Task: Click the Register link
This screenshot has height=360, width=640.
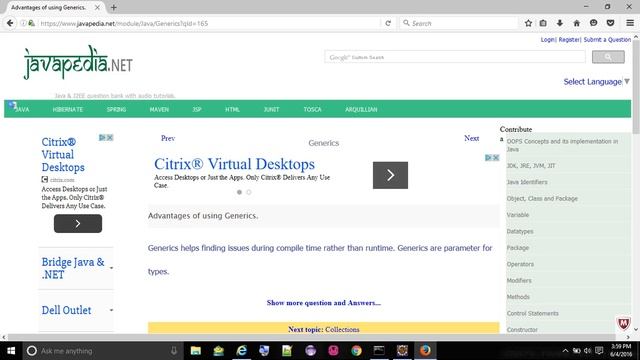Action: point(569,40)
